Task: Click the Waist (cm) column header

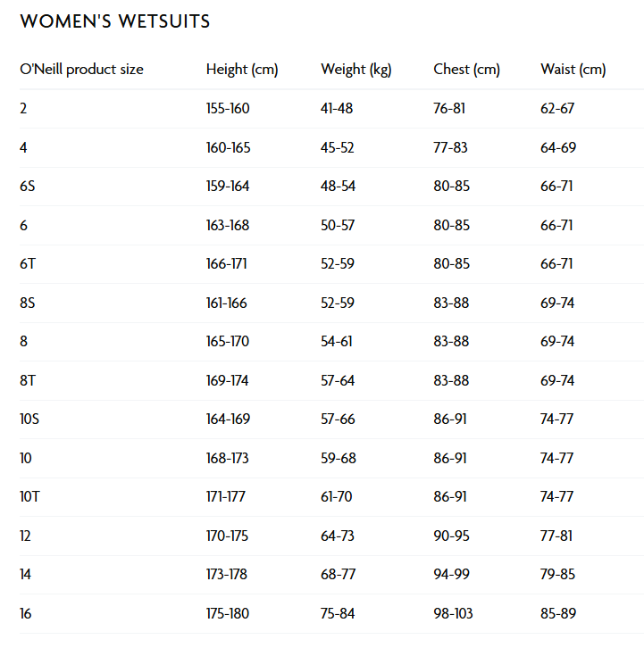Action: (573, 70)
